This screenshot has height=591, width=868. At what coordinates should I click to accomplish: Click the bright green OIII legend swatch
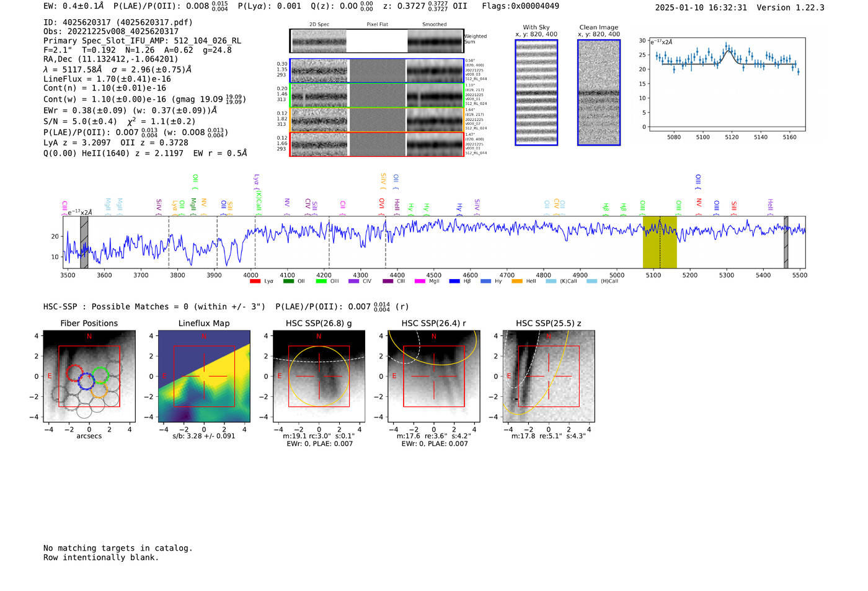321,281
